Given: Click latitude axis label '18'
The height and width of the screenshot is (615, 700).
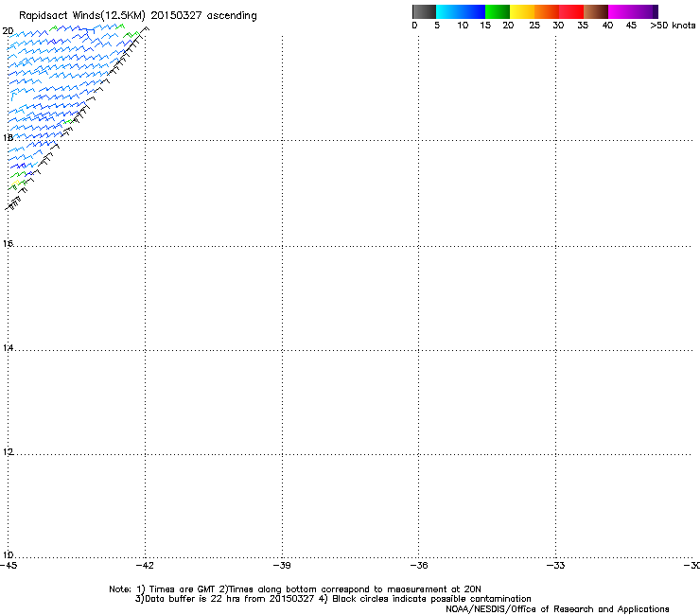Looking at the screenshot, I should 8,137.
